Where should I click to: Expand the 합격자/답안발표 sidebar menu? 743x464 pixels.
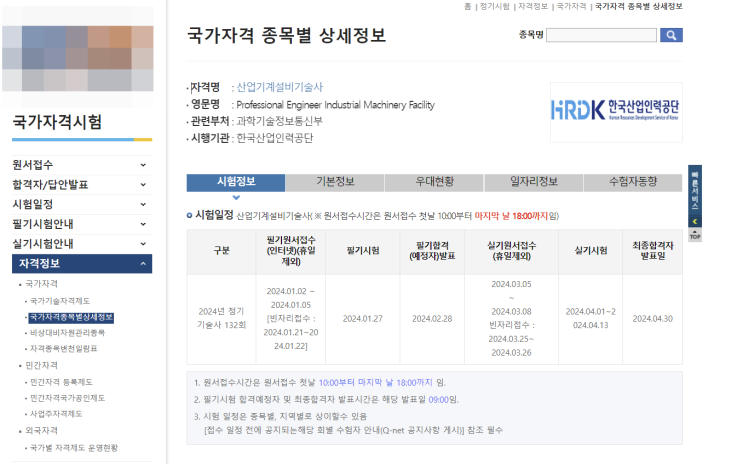pyautogui.click(x=82, y=185)
